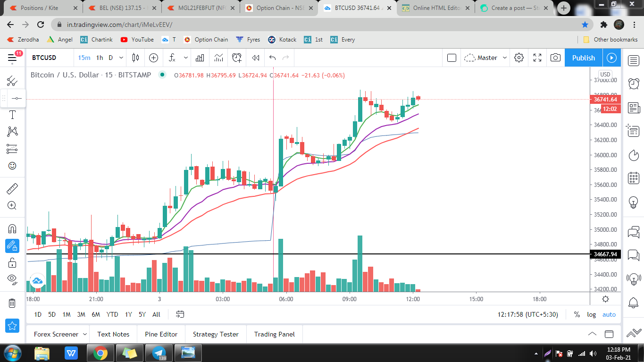Expand the indicator templates dropdown arrow
644x362 pixels.
point(186,58)
